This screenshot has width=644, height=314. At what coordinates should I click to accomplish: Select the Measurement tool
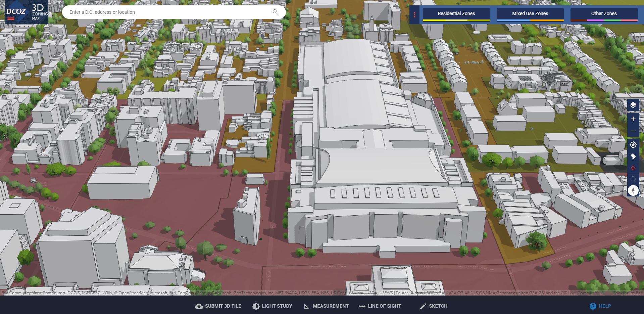[x=326, y=306]
